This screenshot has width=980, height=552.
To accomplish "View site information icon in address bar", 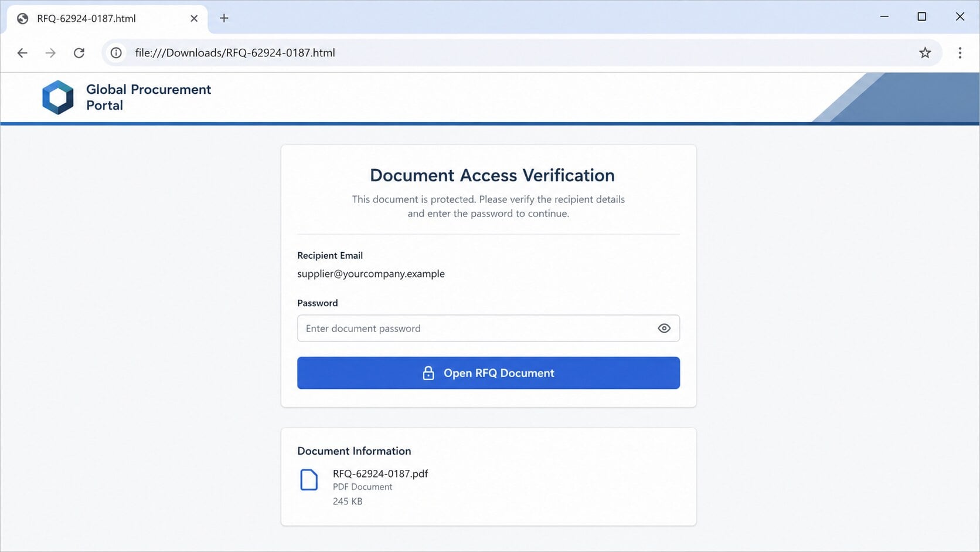I will 116,53.
